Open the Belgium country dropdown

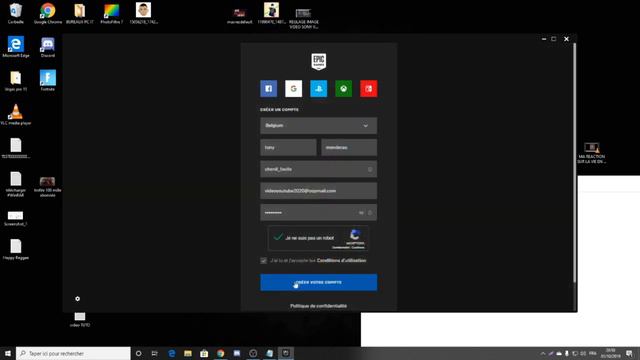(318, 126)
